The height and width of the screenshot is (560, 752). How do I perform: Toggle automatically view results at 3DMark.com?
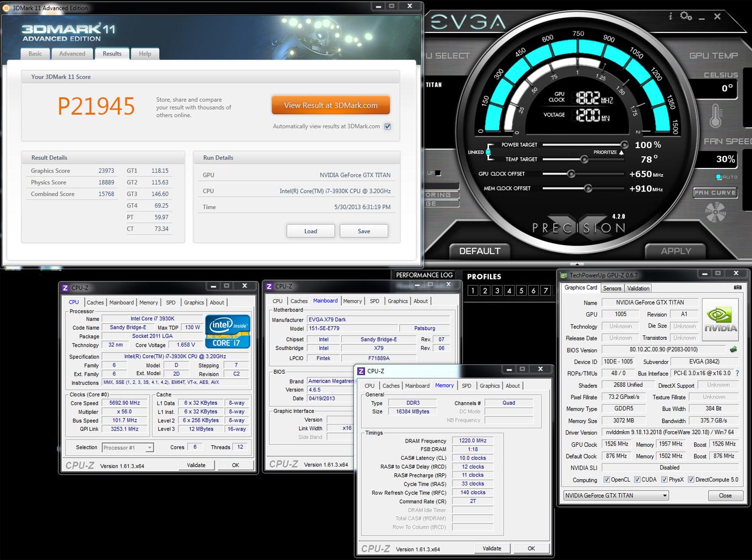388,127
